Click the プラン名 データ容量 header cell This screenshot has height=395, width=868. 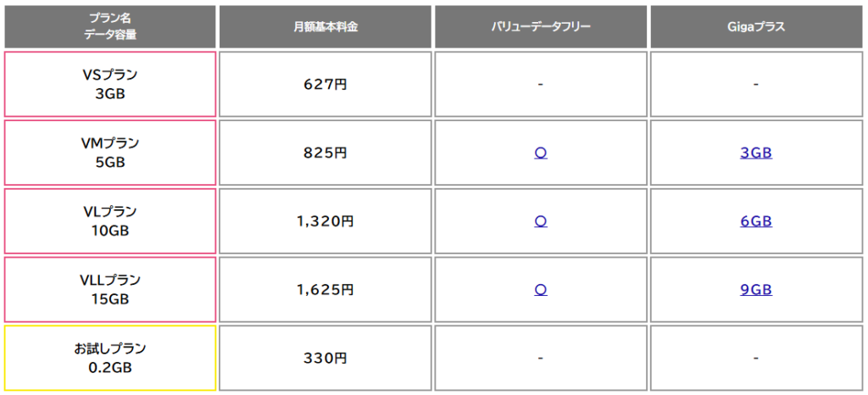tap(110, 26)
